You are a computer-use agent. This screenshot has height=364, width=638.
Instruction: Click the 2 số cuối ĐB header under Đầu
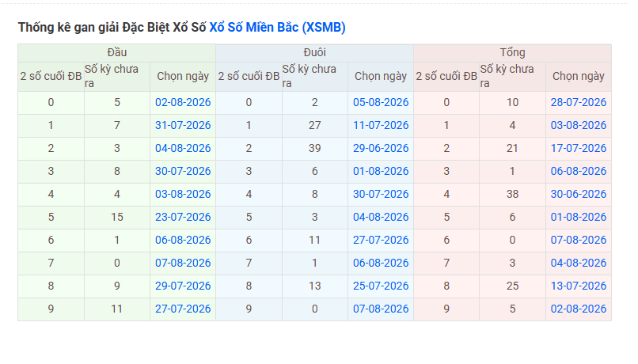(x=51, y=77)
